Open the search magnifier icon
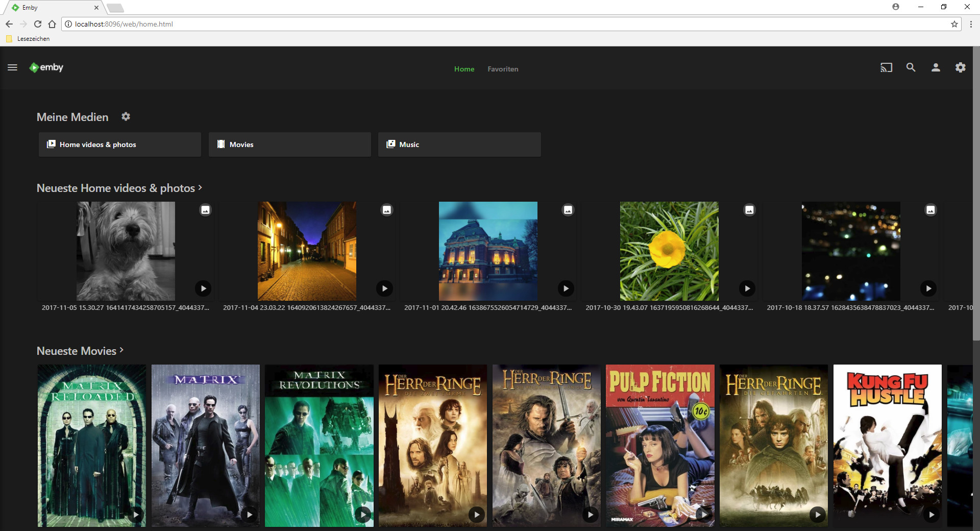The width and height of the screenshot is (980, 531). [911, 67]
